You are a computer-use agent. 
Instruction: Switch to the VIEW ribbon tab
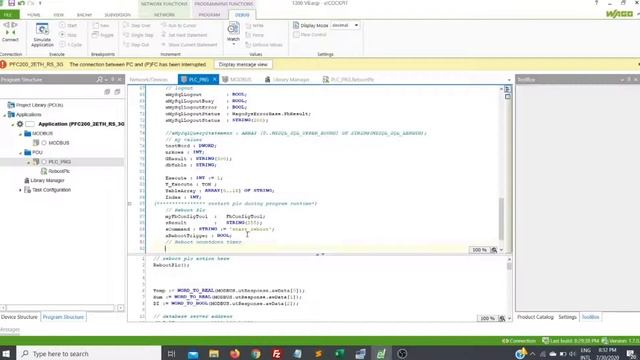coord(58,15)
